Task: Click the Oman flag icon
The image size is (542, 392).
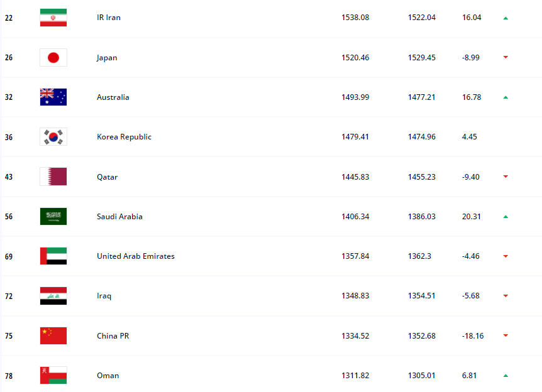Action: pyautogui.click(x=53, y=376)
